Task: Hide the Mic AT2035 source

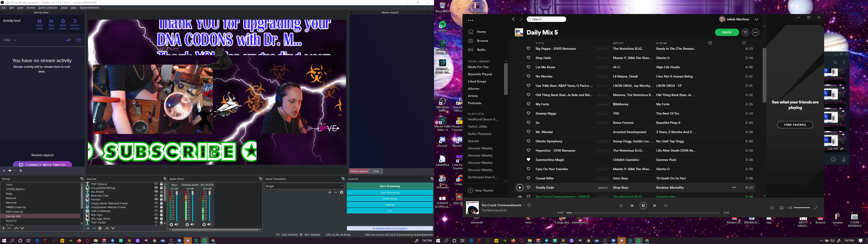Action: [x=156, y=192]
